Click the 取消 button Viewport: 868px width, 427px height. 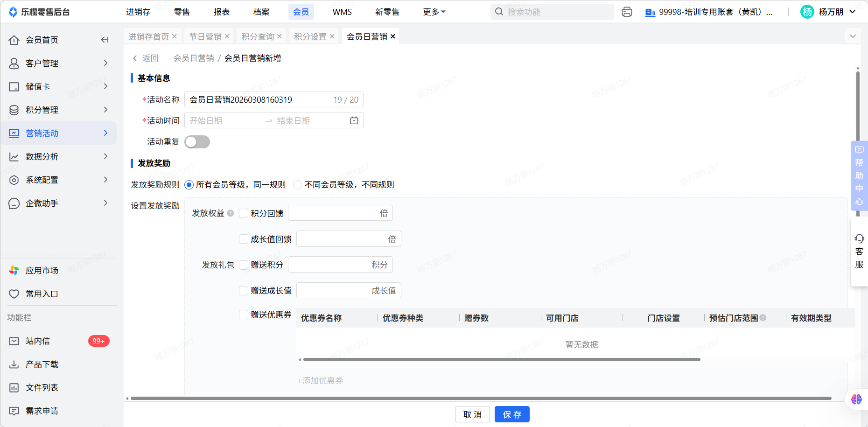coord(472,414)
